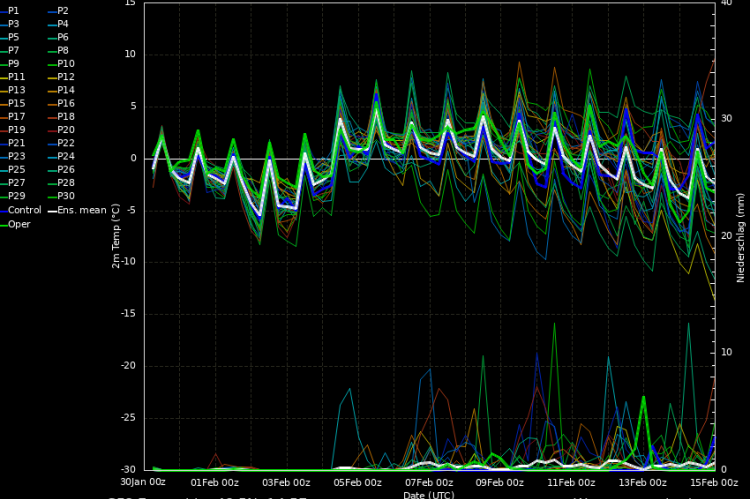The image size is (750, 499).
Task: Click the 2m Temp (°C) axis title
Action: [116, 236]
